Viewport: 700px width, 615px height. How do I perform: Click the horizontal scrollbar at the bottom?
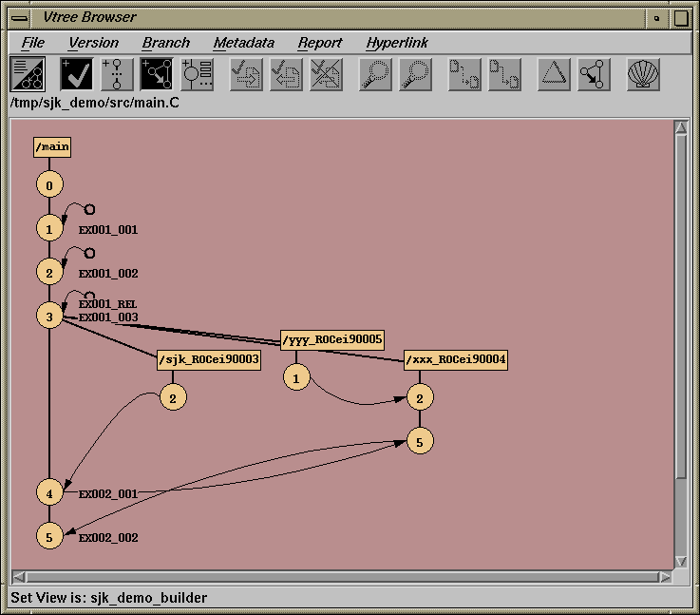coord(342,577)
